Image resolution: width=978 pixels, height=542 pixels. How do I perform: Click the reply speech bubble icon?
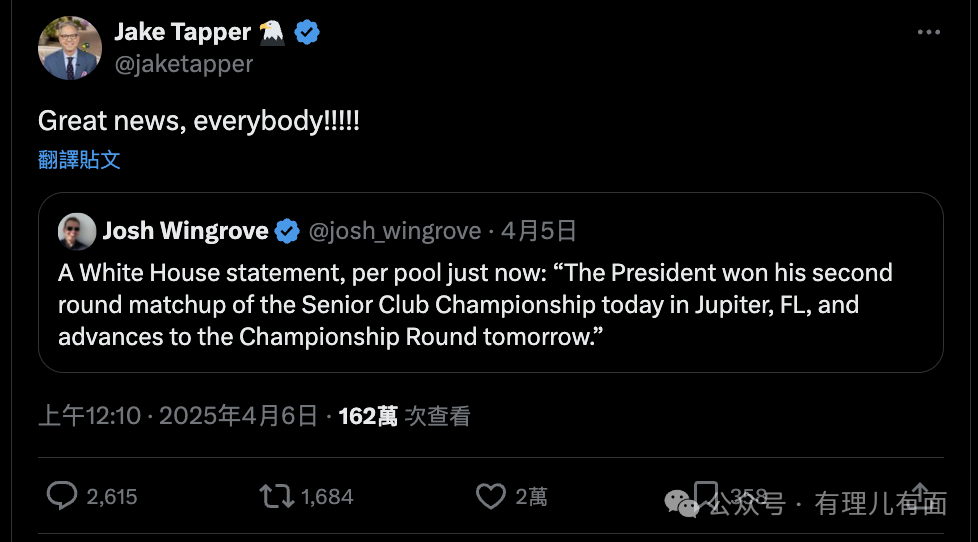click(63, 495)
